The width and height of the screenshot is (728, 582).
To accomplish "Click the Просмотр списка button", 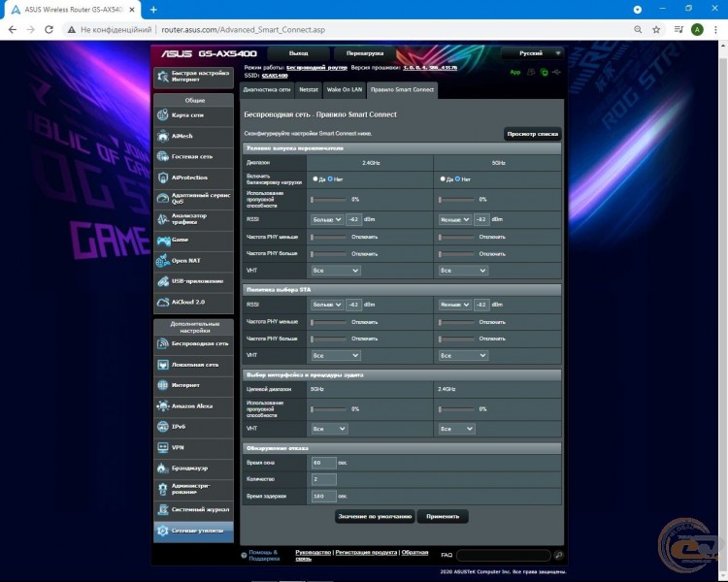I will [x=533, y=134].
